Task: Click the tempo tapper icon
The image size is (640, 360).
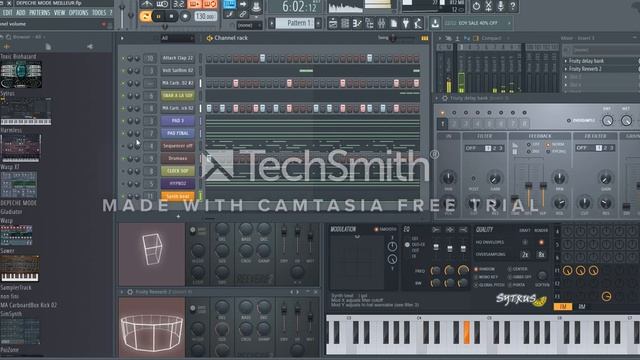Action: [x=418, y=23]
